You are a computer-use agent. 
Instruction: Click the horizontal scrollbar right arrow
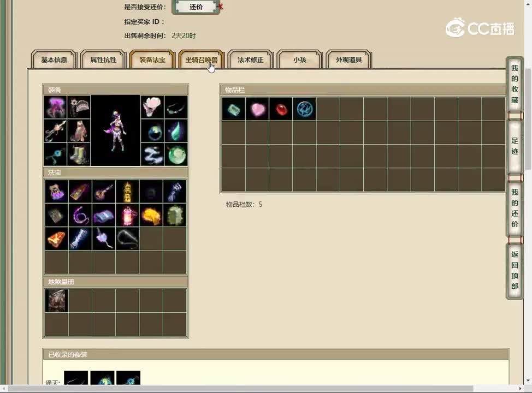tap(520, 389)
